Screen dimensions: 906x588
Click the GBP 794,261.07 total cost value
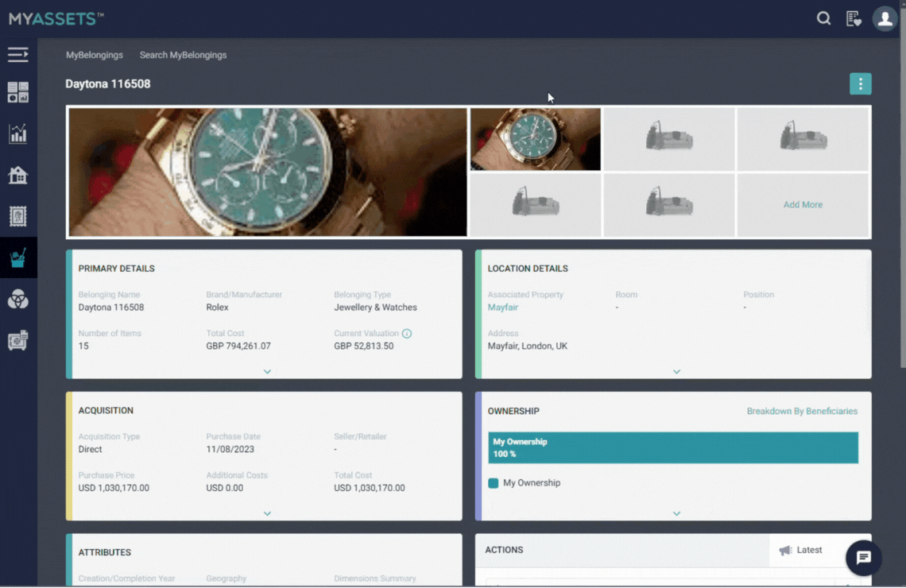click(238, 346)
